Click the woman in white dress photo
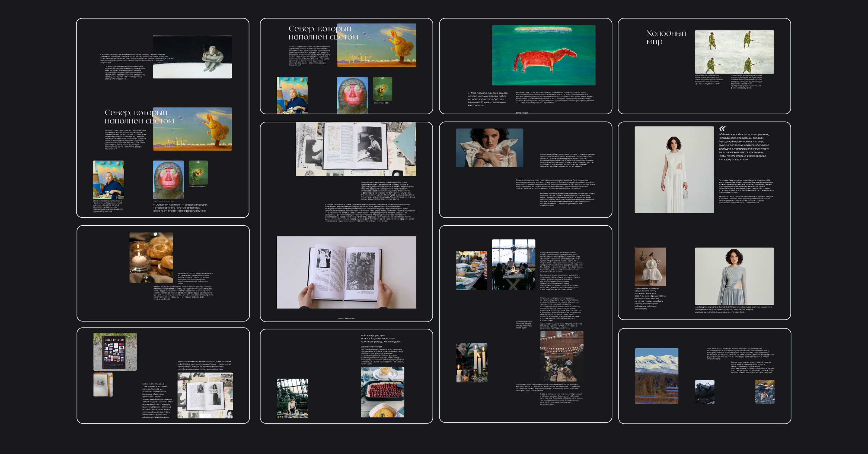The width and height of the screenshot is (868, 454). tap(674, 170)
